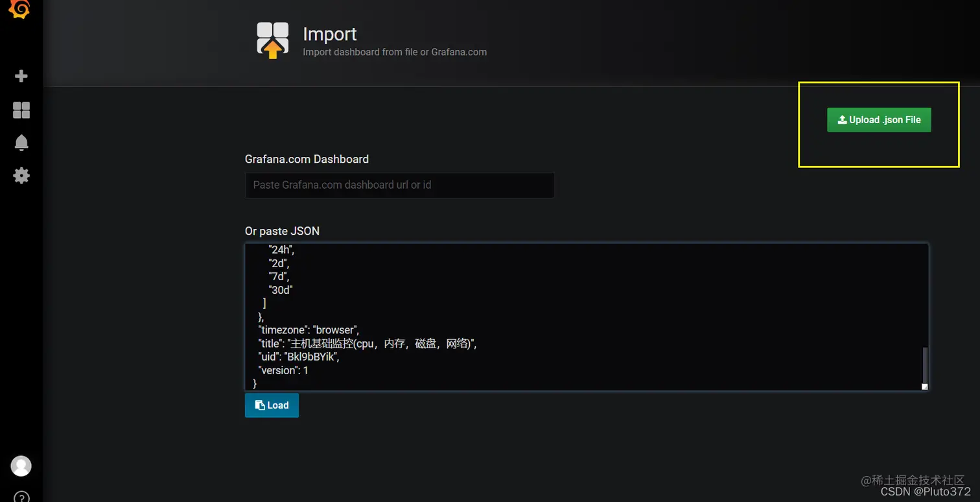Click the Import page title

coord(330,34)
